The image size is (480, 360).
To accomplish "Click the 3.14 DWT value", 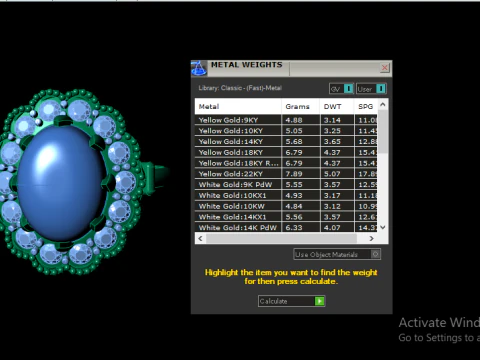I will pyautogui.click(x=332, y=120).
